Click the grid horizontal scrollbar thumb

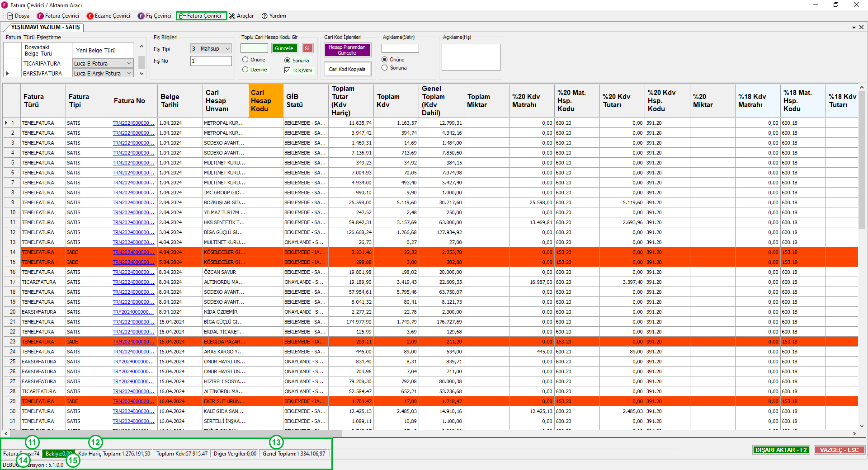[x=176, y=433]
